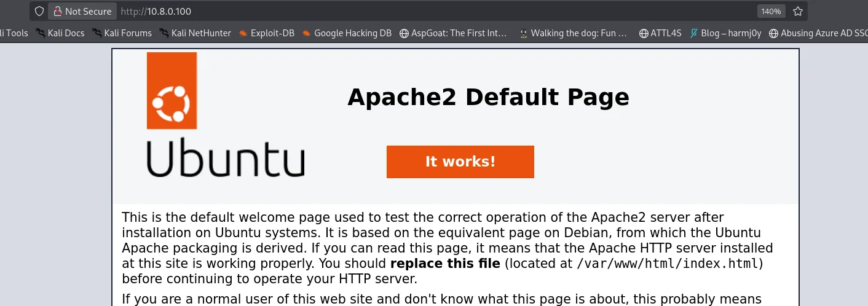Reset the 140% zoom indicator

click(770, 11)
